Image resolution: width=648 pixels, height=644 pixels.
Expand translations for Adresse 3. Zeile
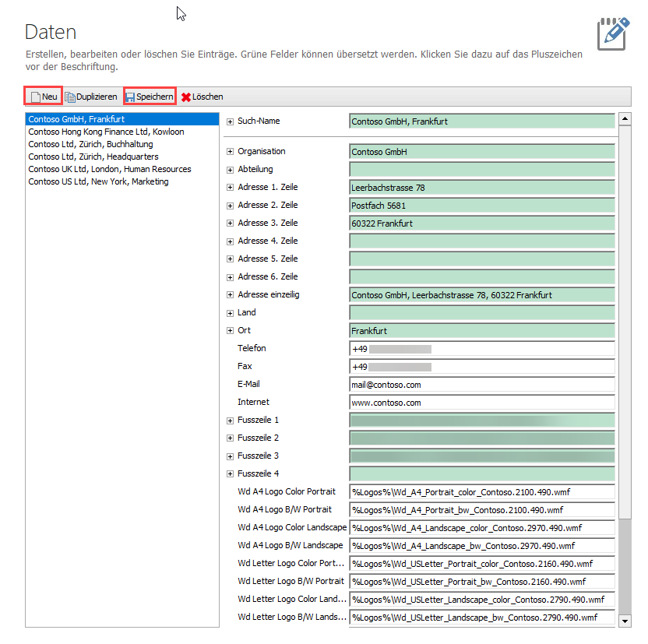click(231, 223)
